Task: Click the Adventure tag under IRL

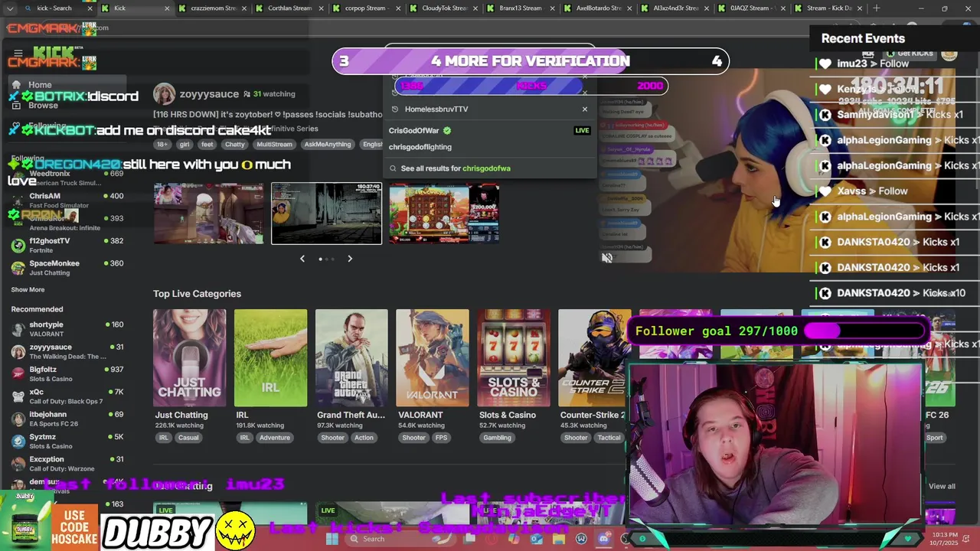Action: tap(275, 438)
